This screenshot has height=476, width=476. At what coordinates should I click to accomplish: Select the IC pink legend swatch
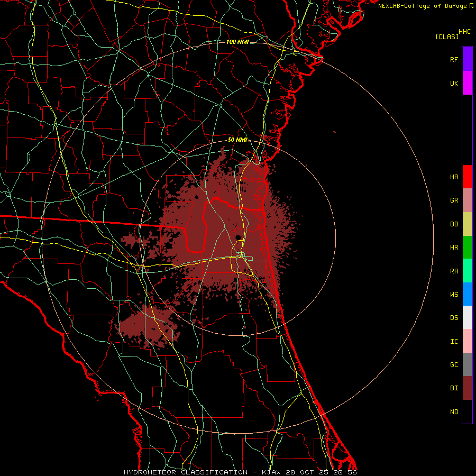click(x=467, y=341)
